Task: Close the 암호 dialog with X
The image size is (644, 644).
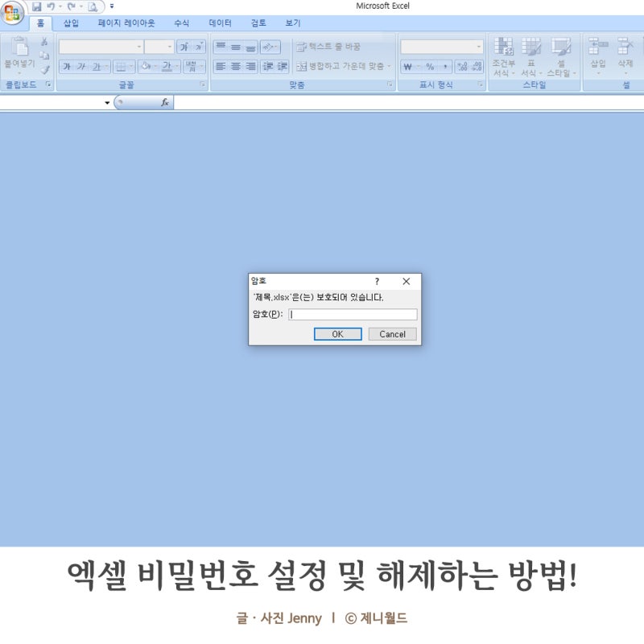Action: pyautogui.click(x=407, y=281)
